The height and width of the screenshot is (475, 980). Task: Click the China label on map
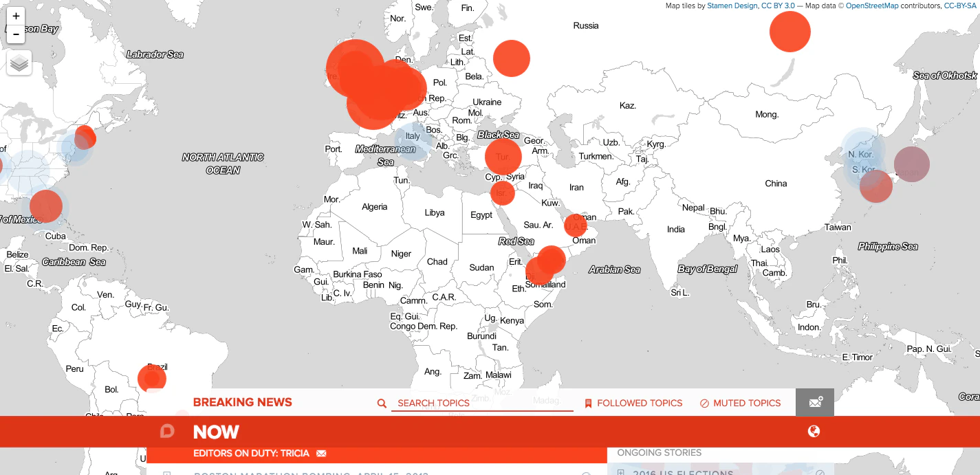pyautogui.click(x=776, y=184)
